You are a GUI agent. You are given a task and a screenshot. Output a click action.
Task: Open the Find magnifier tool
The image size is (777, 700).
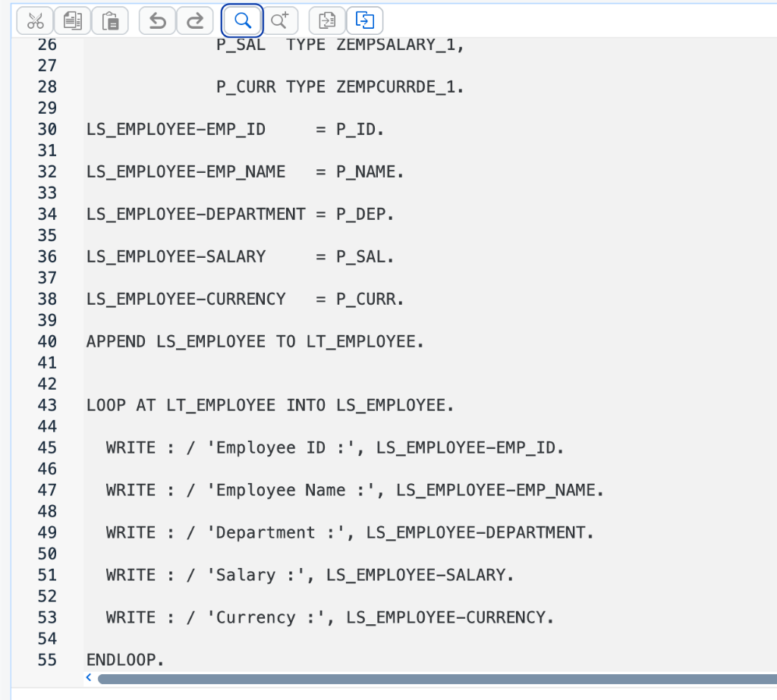[242, 20]
